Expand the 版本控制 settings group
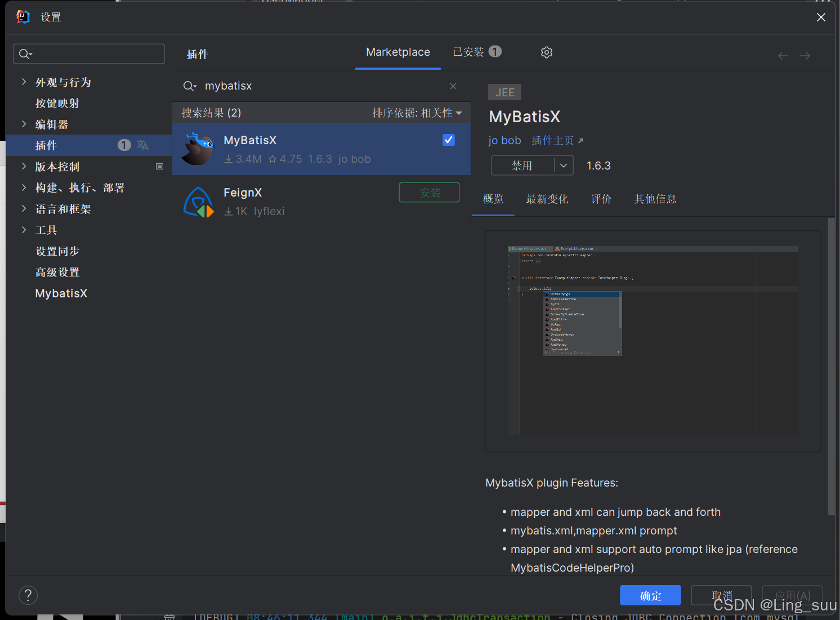 [24, 166]
